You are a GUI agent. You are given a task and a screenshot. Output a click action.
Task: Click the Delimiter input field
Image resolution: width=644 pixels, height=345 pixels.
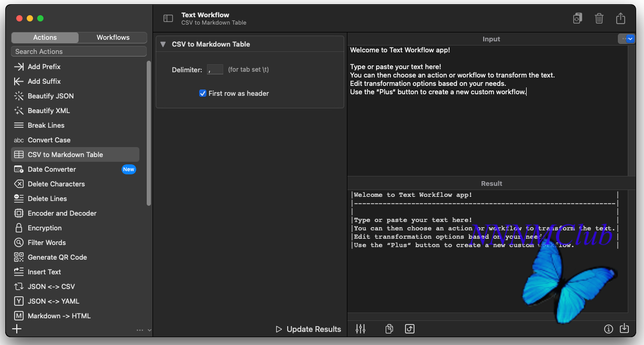click(215, 70)
